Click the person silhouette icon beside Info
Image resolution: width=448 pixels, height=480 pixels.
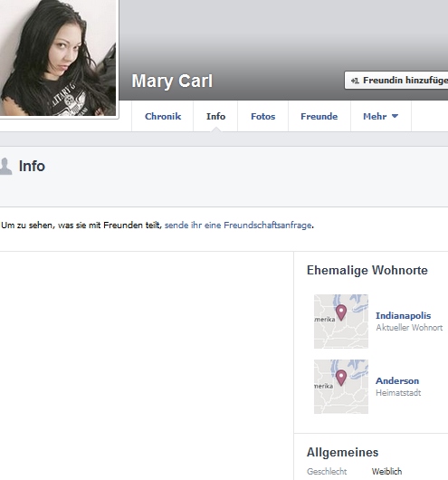tap(5, 167)
